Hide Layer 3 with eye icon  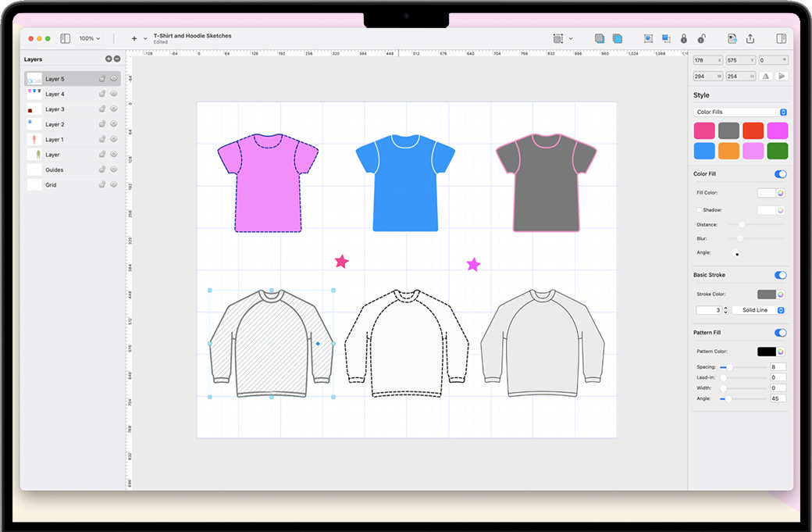(113, 109)
